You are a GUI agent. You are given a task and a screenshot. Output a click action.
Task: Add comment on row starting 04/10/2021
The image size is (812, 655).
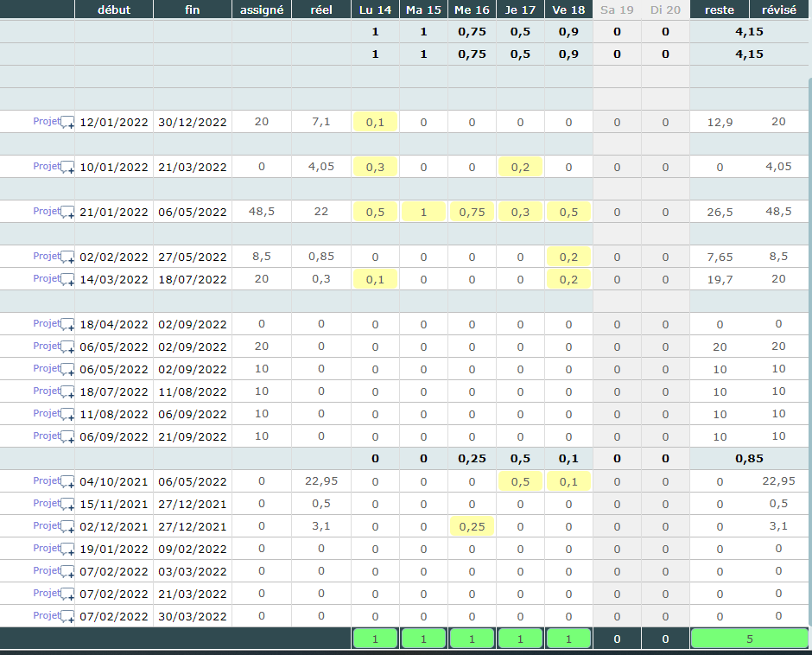67,482
